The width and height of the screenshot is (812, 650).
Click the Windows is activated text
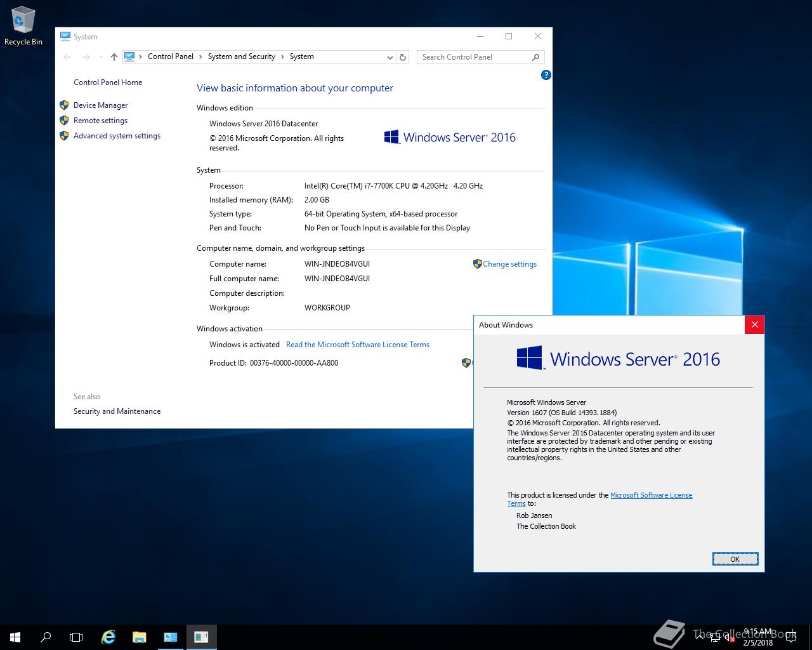pos(244,345)
